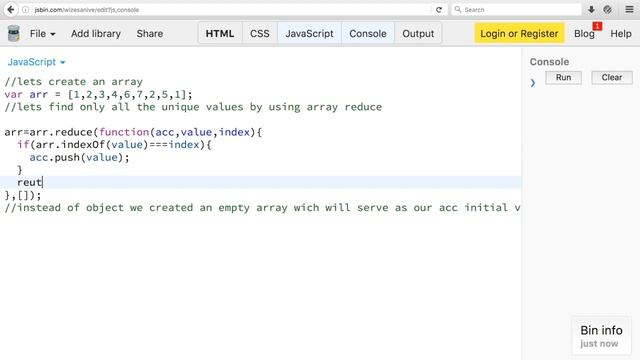Click the '//lets find only all the unique' comment
Viewport: 640px width, 360px height.
pos(193,107)
